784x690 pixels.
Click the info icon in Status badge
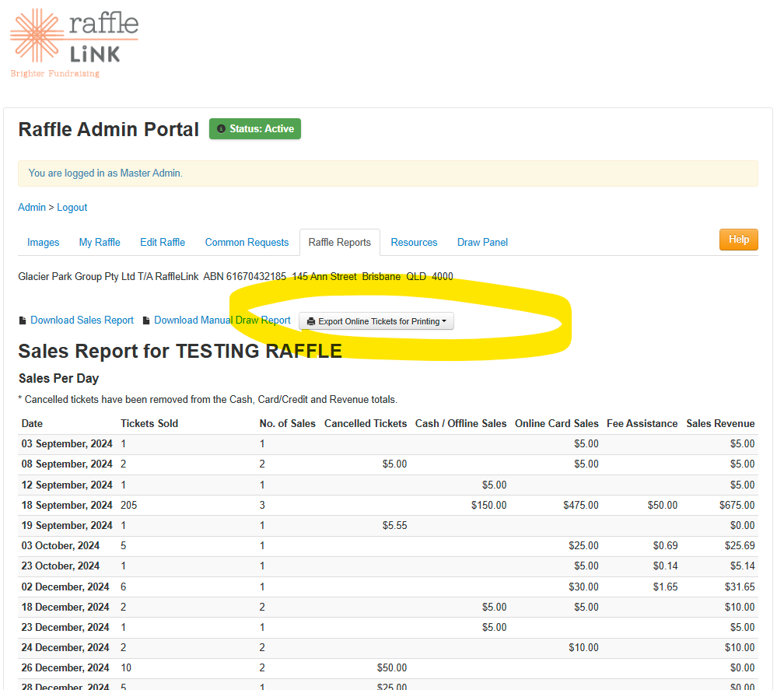[222, 129]
